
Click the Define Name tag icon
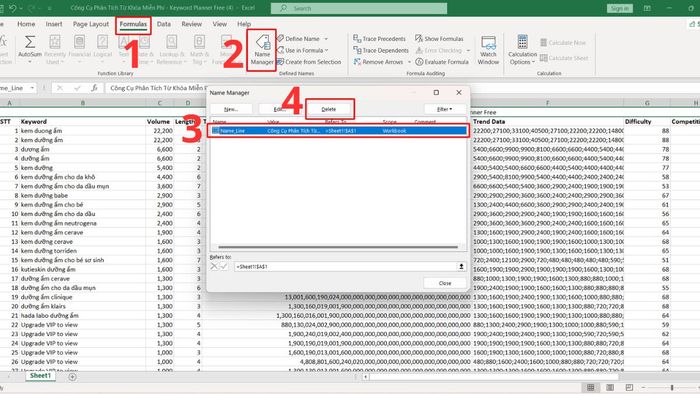pos(280,38)
